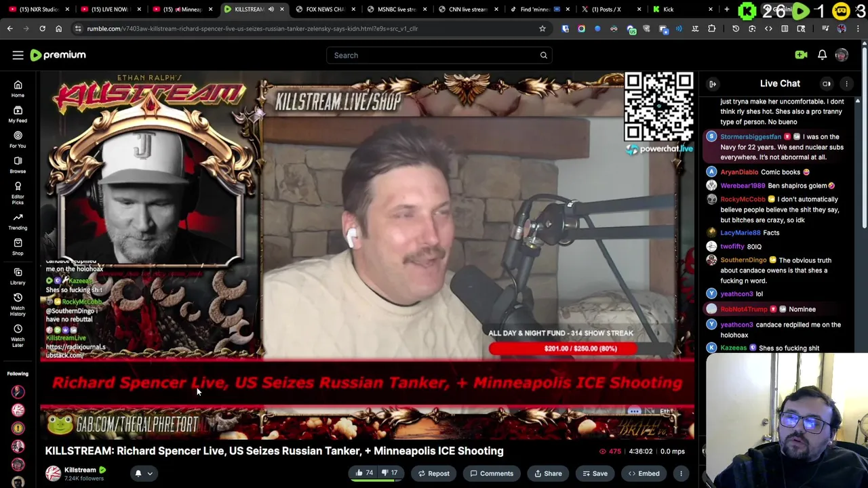
Task: Toggle the chat popout mode icon
Action: (827, 83)
